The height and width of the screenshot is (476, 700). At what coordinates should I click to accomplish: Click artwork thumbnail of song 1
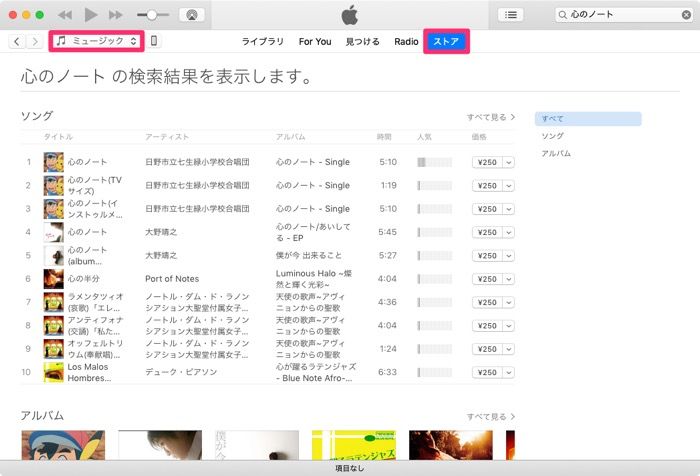pyautogui.click(x=54, y=162)
